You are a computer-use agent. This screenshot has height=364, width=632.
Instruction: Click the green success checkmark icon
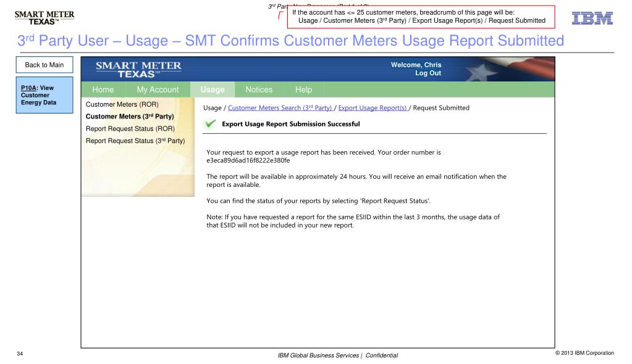click(x=209, y=123)
